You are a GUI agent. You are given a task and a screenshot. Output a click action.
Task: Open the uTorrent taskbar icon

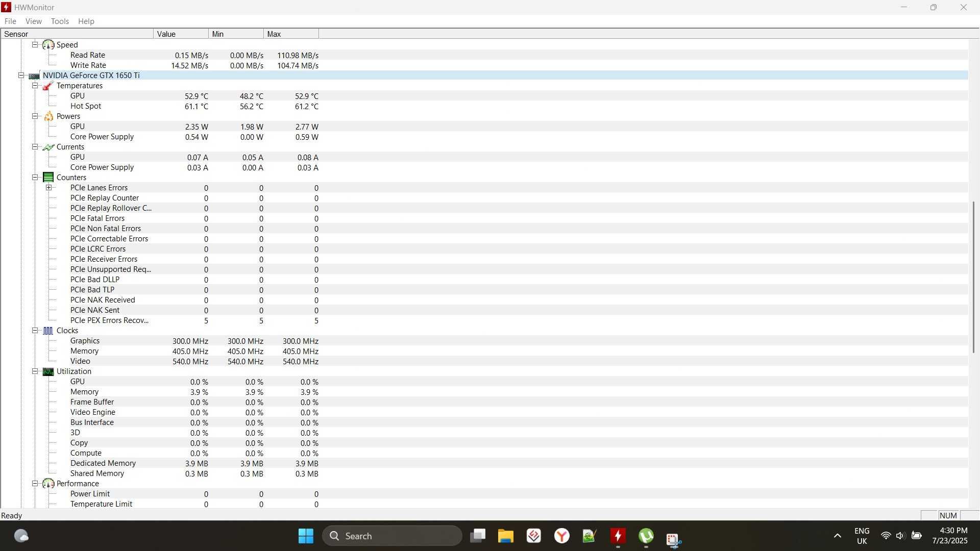click(x=646, y=536)
